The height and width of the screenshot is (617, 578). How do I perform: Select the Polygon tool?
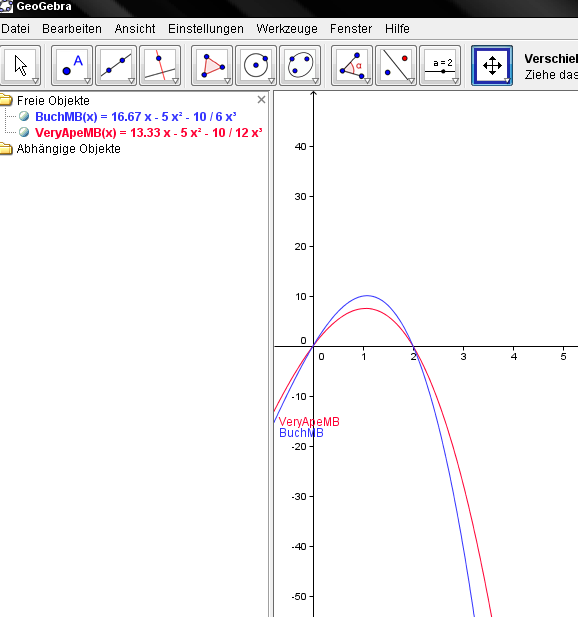point(212,65)
